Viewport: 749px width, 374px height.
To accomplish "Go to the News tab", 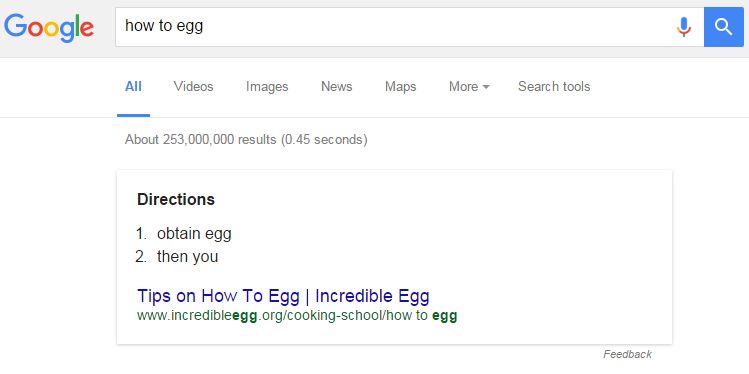I will coord(336,86).
